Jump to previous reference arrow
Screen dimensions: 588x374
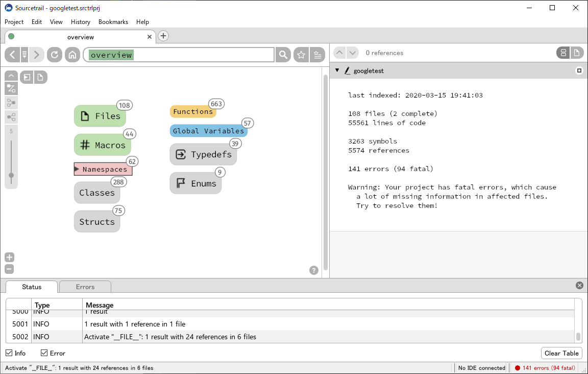click(339, 53)
